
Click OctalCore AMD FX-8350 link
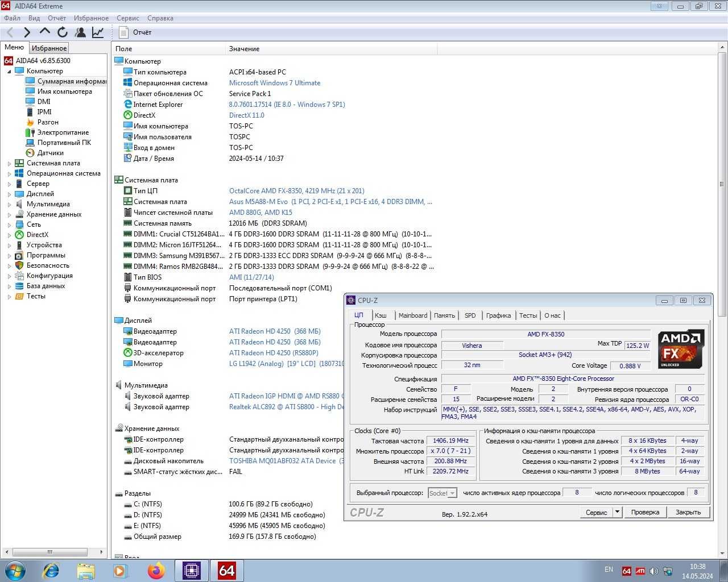296,191
